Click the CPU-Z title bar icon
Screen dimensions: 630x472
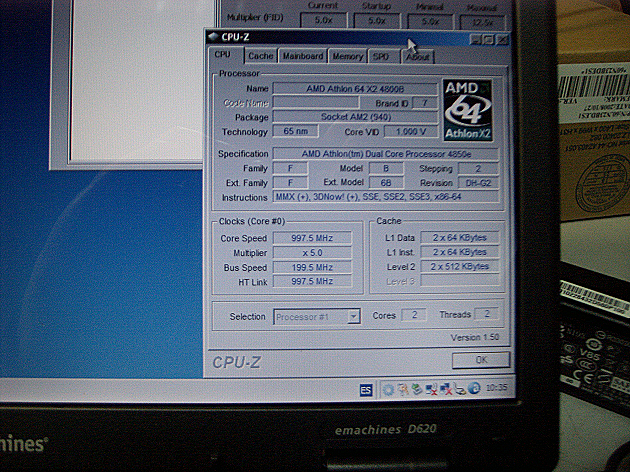(x=213, y=37)
